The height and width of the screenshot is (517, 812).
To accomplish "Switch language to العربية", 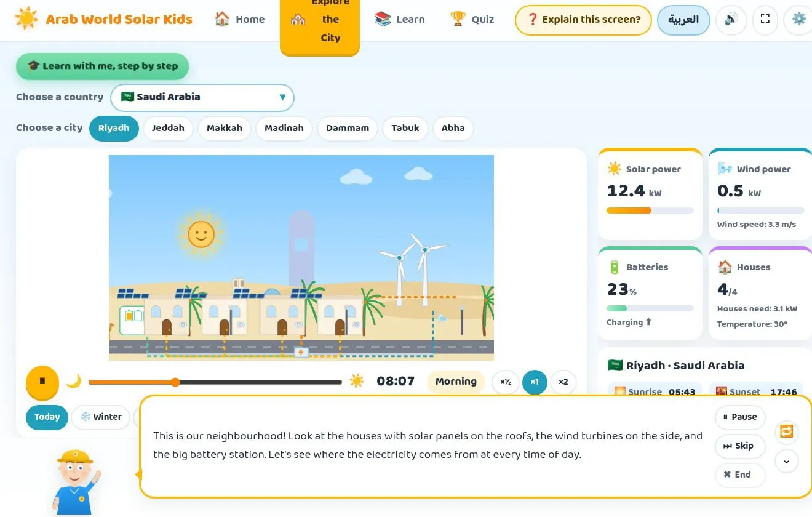I will tap(683, 20).
